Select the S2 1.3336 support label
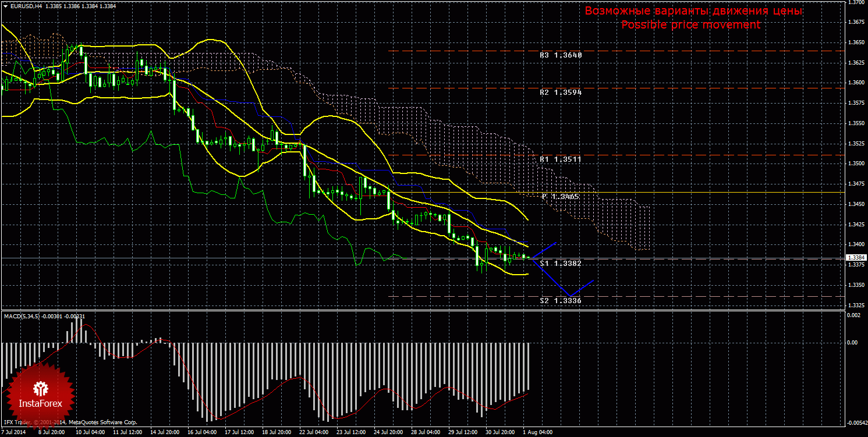868x437 pixels. tap(561, 301)
